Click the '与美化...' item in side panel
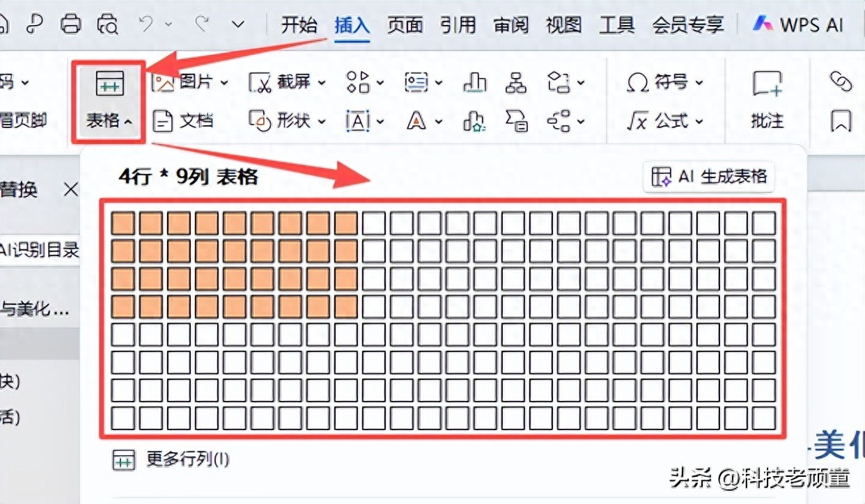Viewport: 865px width, 504px height. click(x=35, y=310)
